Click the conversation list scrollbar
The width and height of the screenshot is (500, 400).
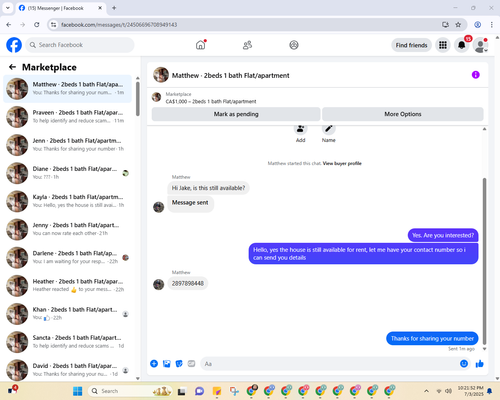pos(138,99)
